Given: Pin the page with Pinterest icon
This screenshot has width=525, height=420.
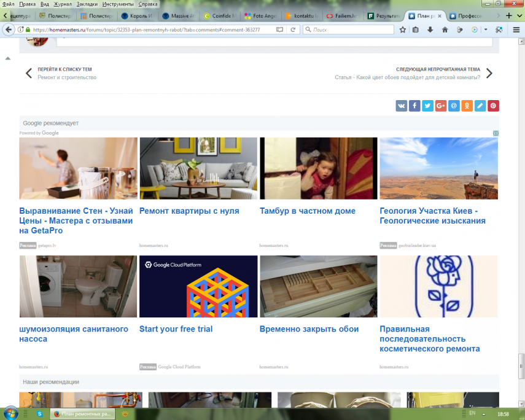Looking at the screenshot, I should [493, 106].
